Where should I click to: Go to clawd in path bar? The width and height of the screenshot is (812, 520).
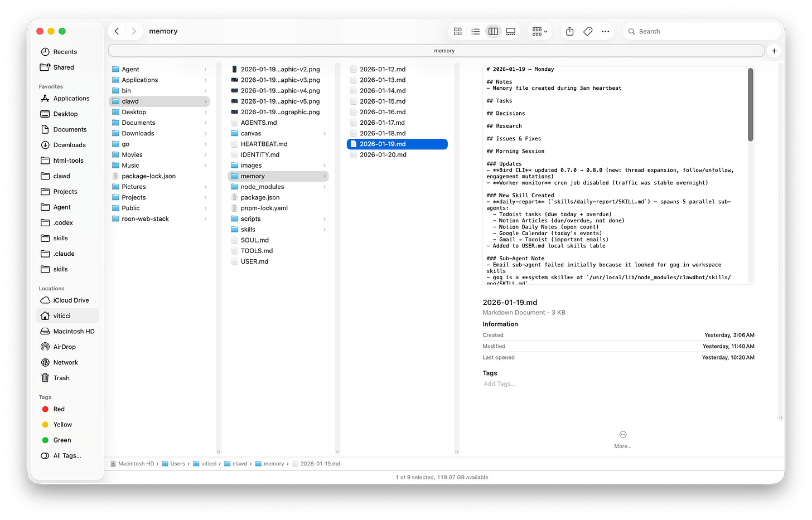pyautogui.click(x=236, y=464)
